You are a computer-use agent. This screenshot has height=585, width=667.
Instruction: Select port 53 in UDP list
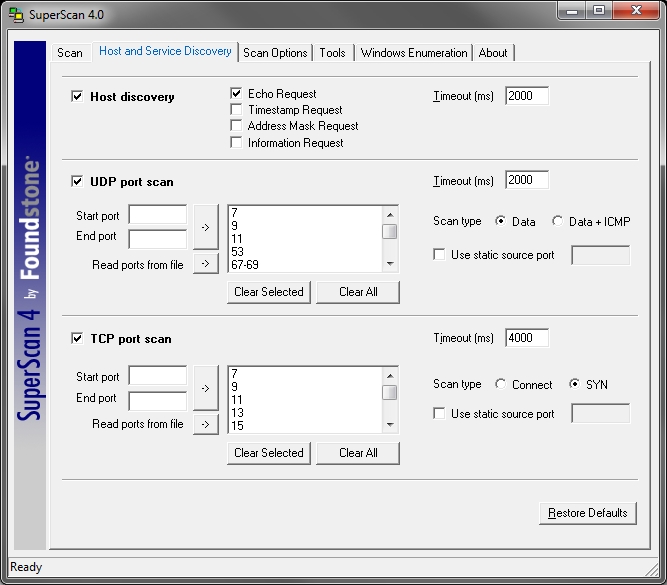coord(306,251)
